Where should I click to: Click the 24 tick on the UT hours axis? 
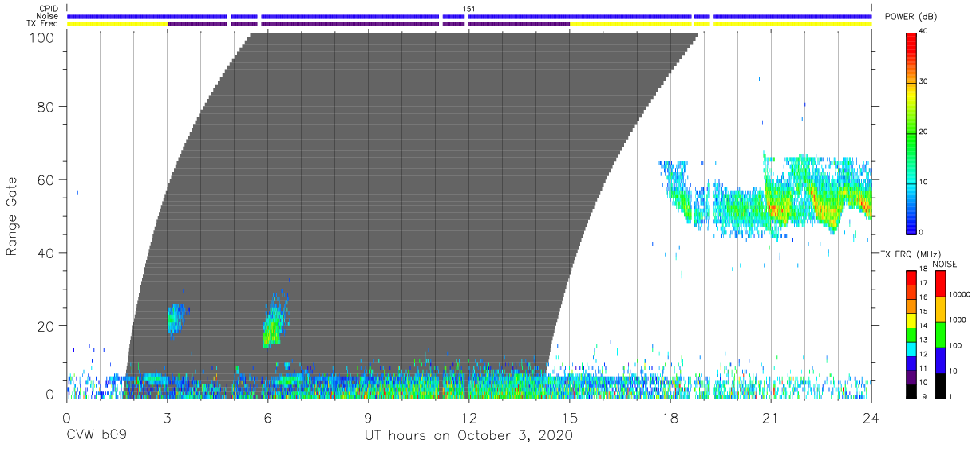click(871, 418)
